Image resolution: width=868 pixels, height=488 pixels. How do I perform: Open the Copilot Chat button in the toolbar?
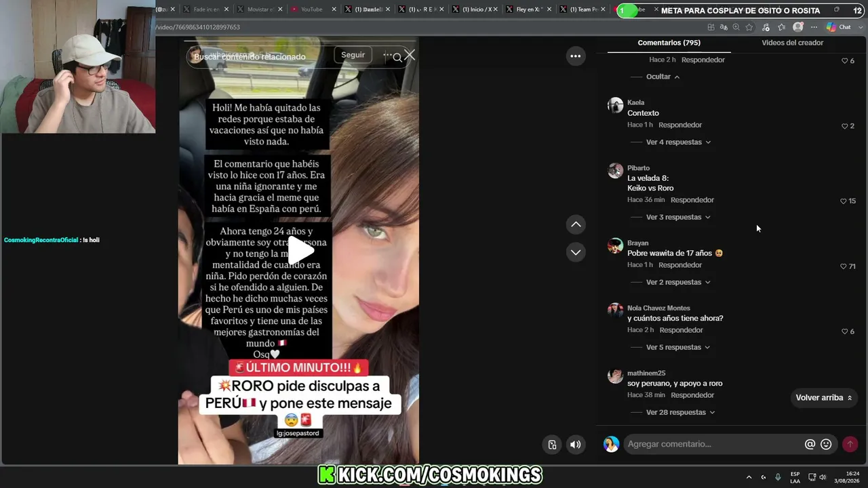[839, 27]
